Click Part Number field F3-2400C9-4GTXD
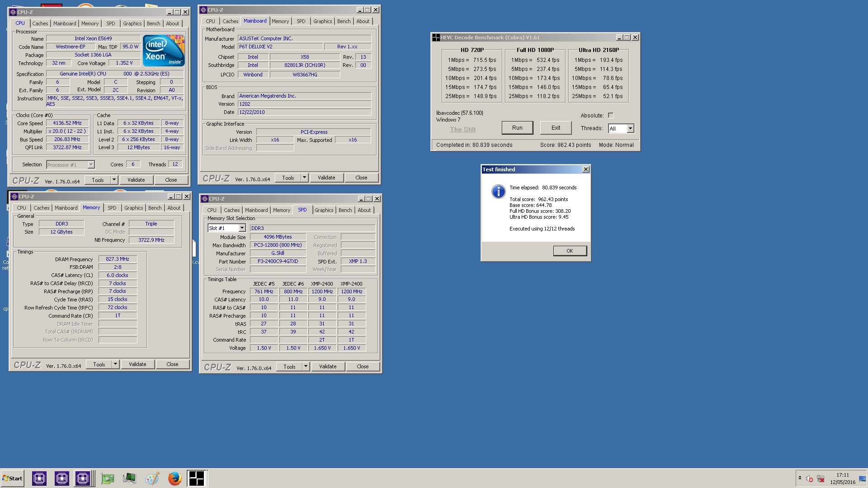This screenshot has width=868, height=488. (278, 261)
